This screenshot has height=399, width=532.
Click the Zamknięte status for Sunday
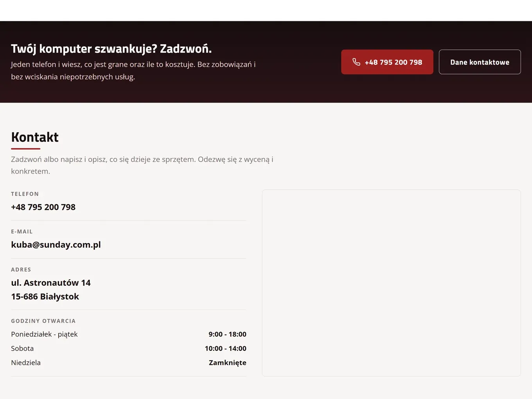tap(228, 363)
